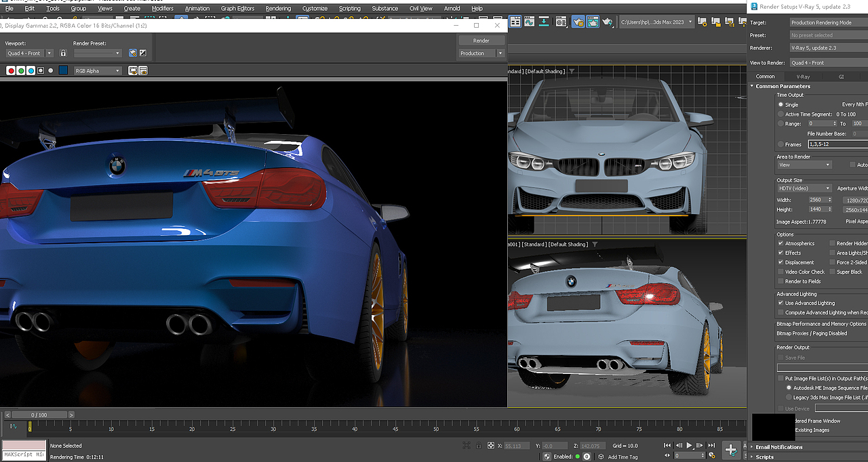Screen dimensions: 868x462
Task: Open Material Editor toolbar icon
Action: 561,22
